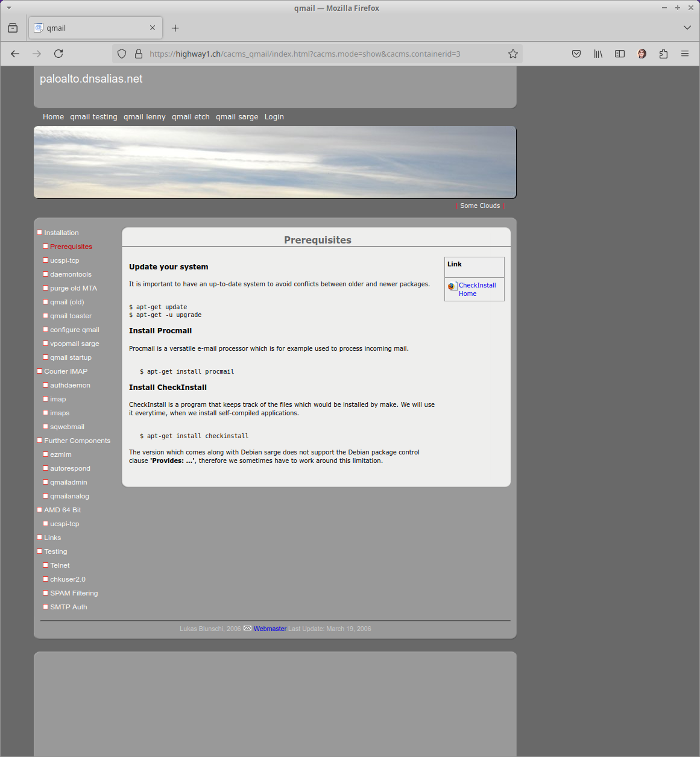View site security padlock info

pos(139,54)
